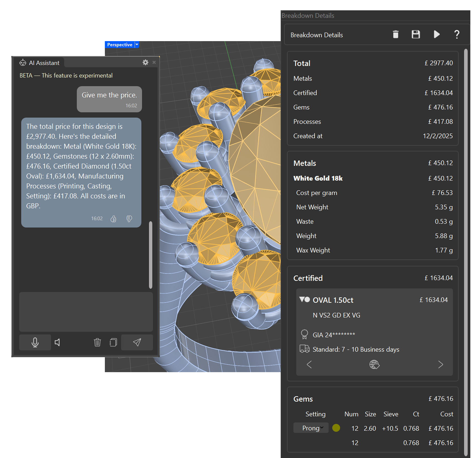
Task: Click the microphone voice input icon
Action: (x=35, y=342)
